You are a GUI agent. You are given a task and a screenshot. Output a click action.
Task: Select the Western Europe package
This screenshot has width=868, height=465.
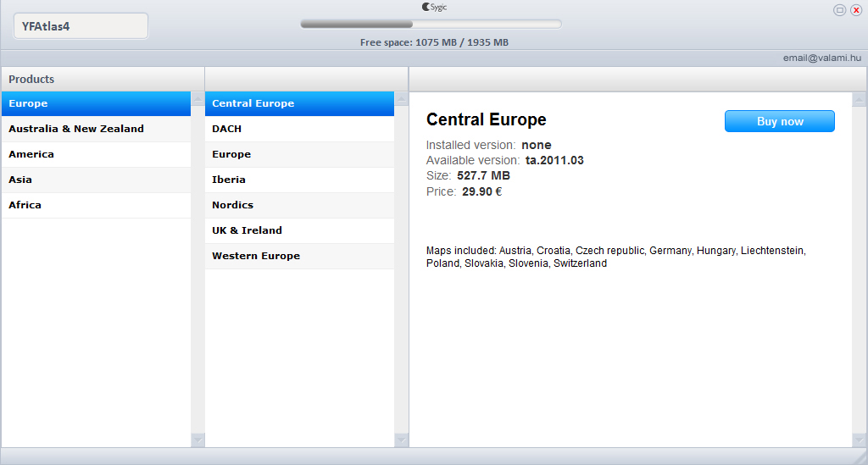coord(299,256)
